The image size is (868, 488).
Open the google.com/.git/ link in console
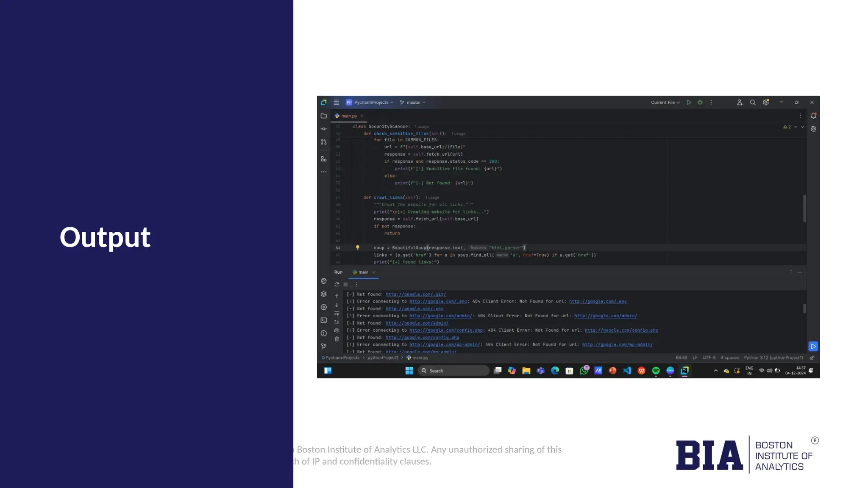[x=415, y=294]
